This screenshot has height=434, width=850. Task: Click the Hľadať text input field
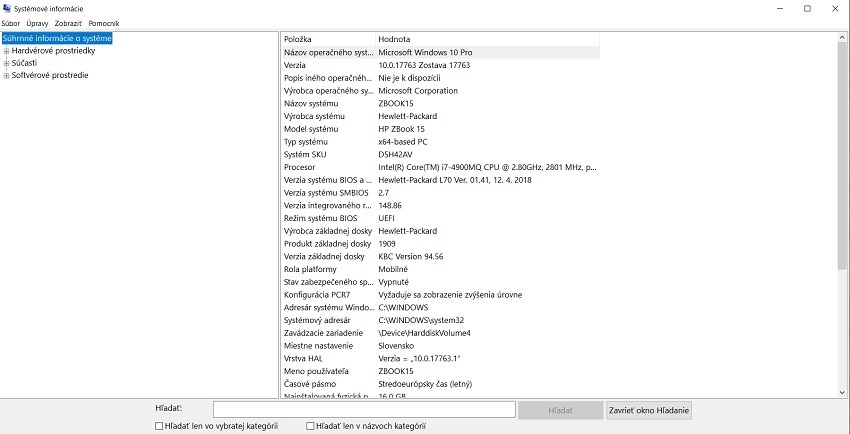[364, 410]
